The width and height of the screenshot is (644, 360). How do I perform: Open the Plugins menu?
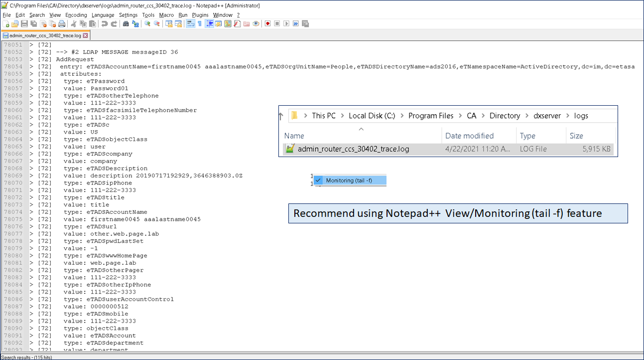coord(200,15)
